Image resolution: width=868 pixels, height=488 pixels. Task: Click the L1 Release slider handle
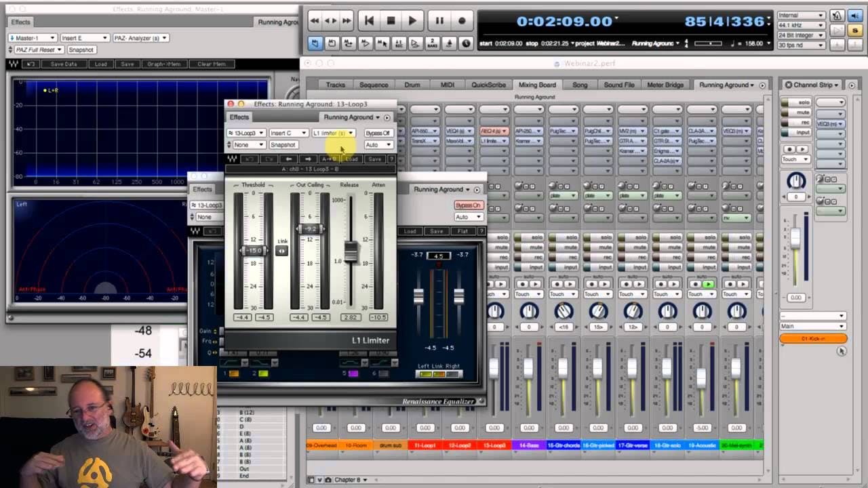point(351,252)
